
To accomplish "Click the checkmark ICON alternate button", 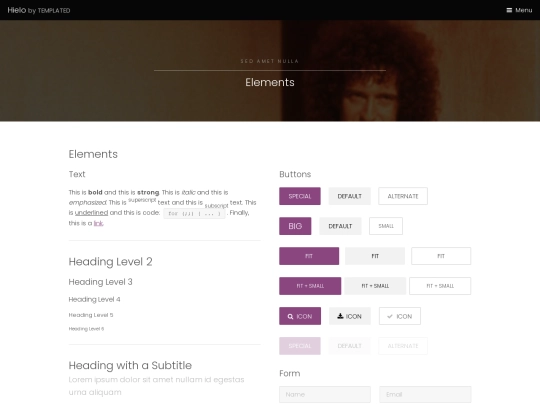I will 400,316.
